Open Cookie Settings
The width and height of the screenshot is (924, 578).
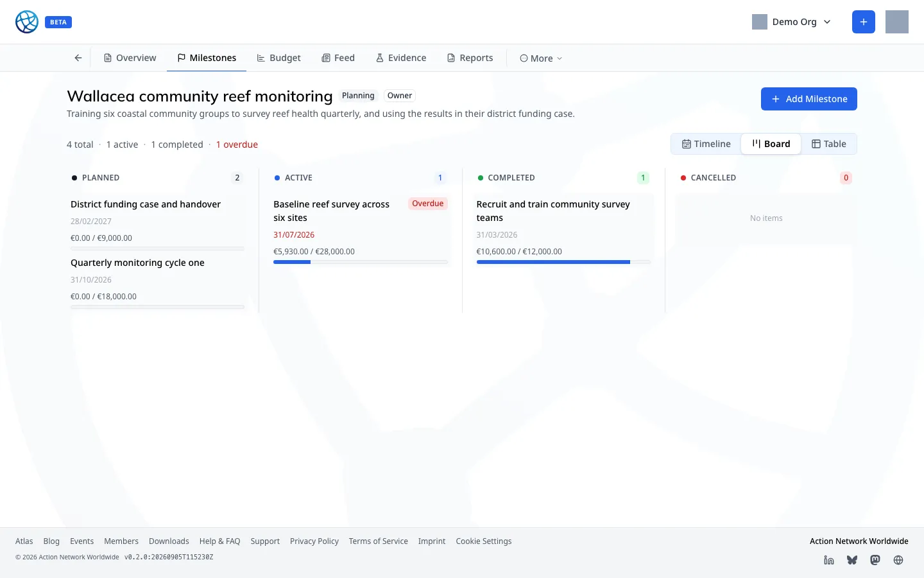click(x=484, y=541)
